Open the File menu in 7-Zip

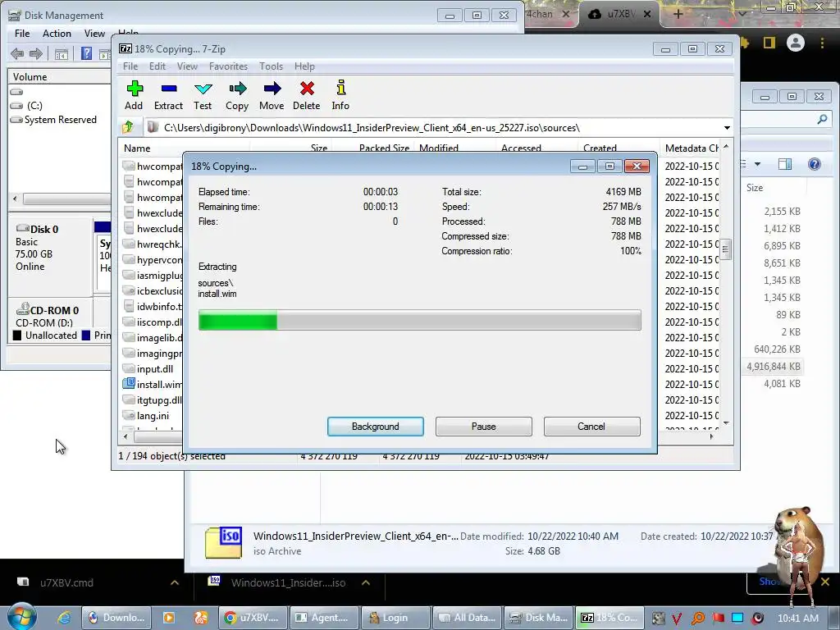[130, 66]
